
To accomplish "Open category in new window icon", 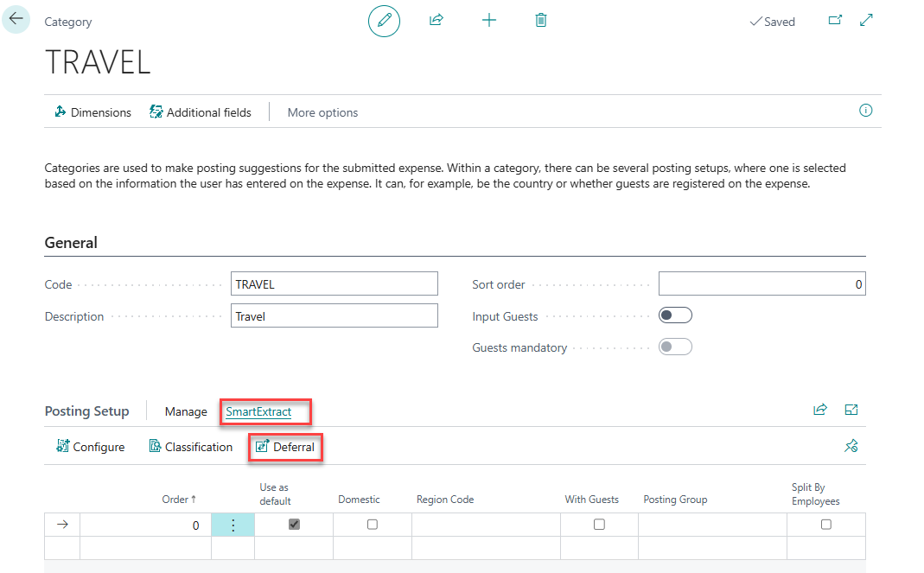I will click(x=835, y=20).
